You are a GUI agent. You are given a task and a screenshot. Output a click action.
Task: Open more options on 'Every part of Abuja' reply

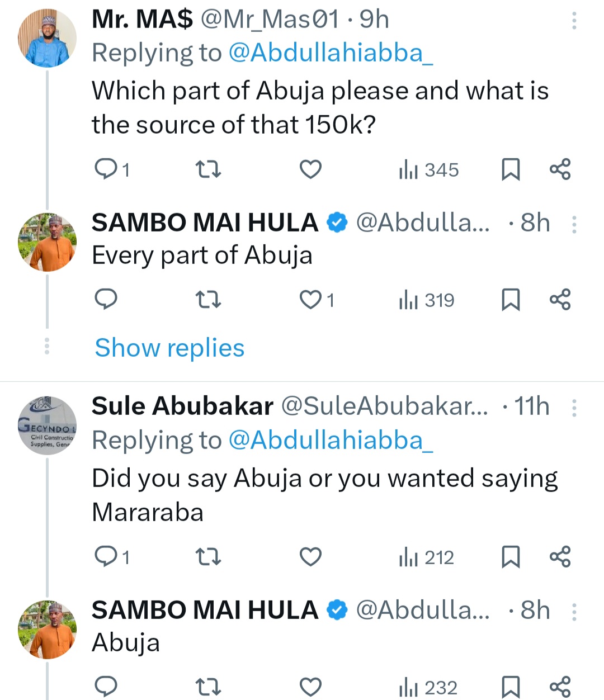[574, 225]
